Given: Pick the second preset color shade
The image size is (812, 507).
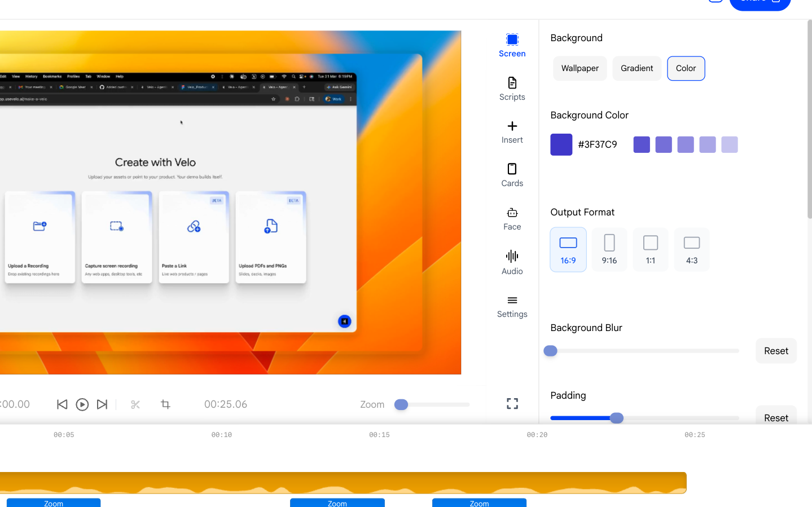Looking at the screenshot, I should (664, 144).
